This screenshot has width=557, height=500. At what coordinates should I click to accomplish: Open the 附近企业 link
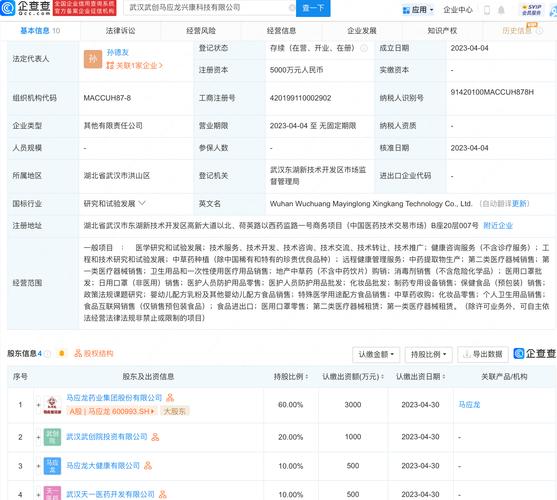point(498,225)
